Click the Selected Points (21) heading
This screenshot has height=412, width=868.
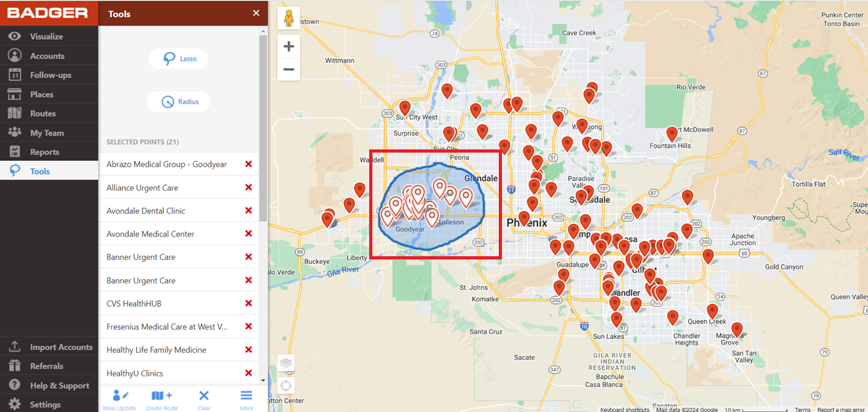[142, 142]
